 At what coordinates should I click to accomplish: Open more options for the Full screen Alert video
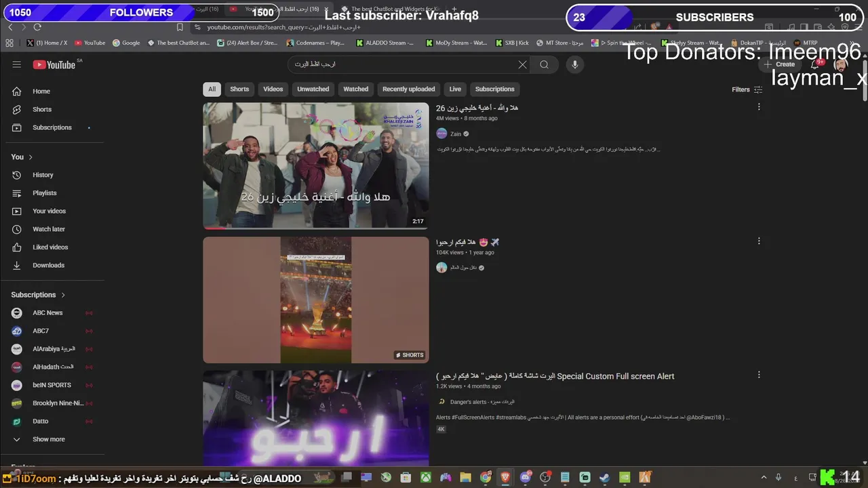point(759,375)
